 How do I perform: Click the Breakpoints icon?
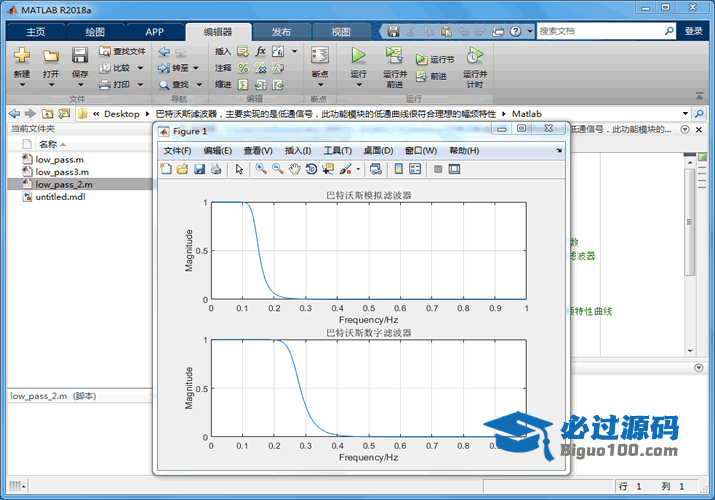point(320,56)
